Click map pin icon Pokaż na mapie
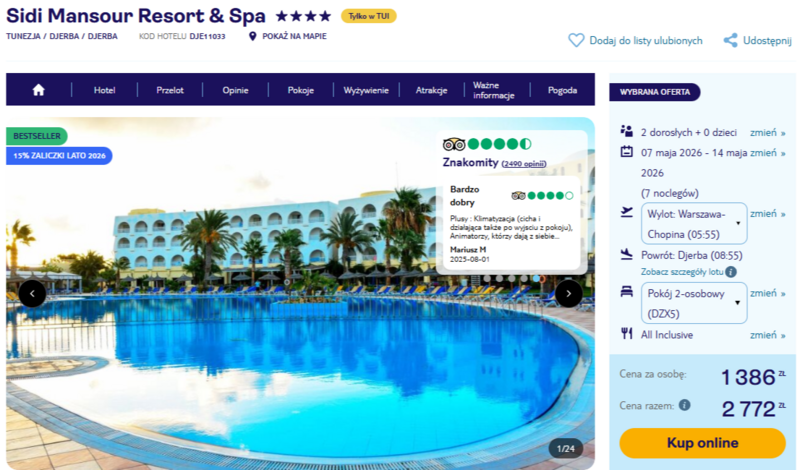 point(252,36)
